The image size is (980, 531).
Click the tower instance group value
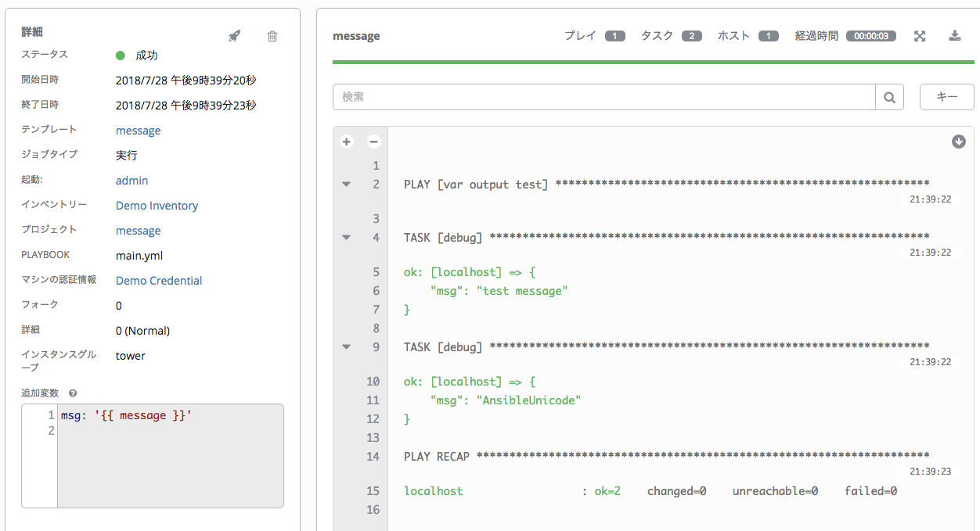131,356
